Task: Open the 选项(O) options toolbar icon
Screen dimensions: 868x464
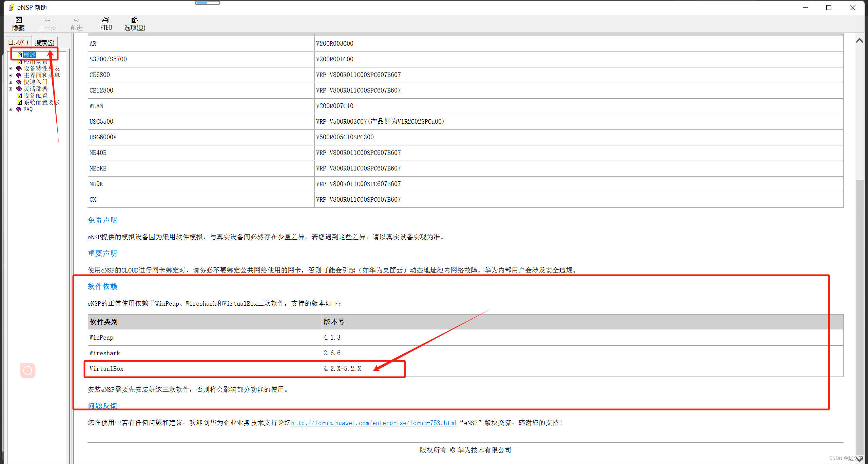Action: (x=134, y=20)
